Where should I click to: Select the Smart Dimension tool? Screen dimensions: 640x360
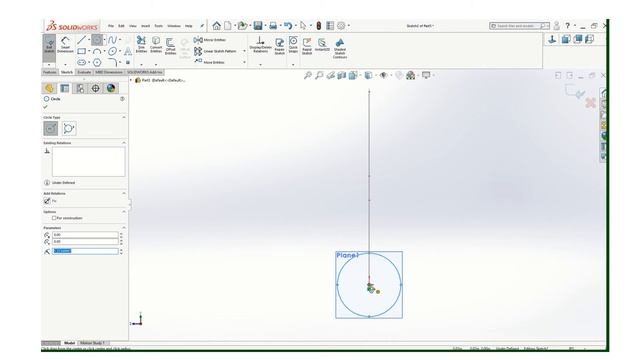tap(65, 45)
